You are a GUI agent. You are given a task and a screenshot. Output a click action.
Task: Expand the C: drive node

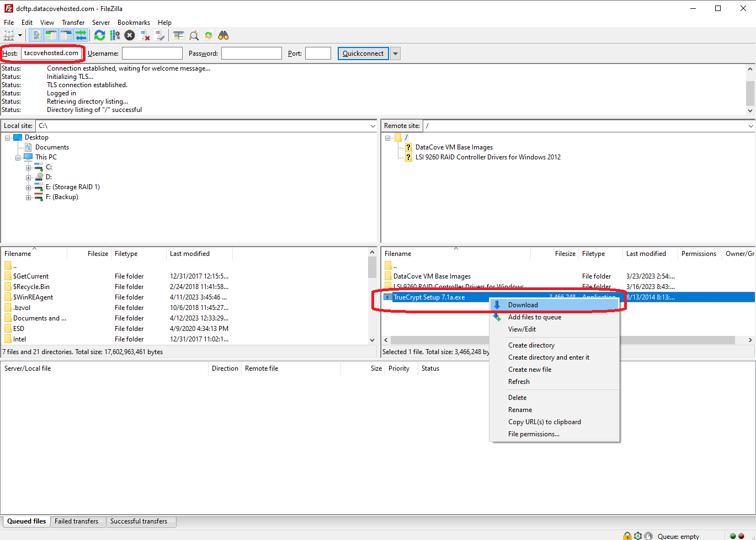click(29, 168)
